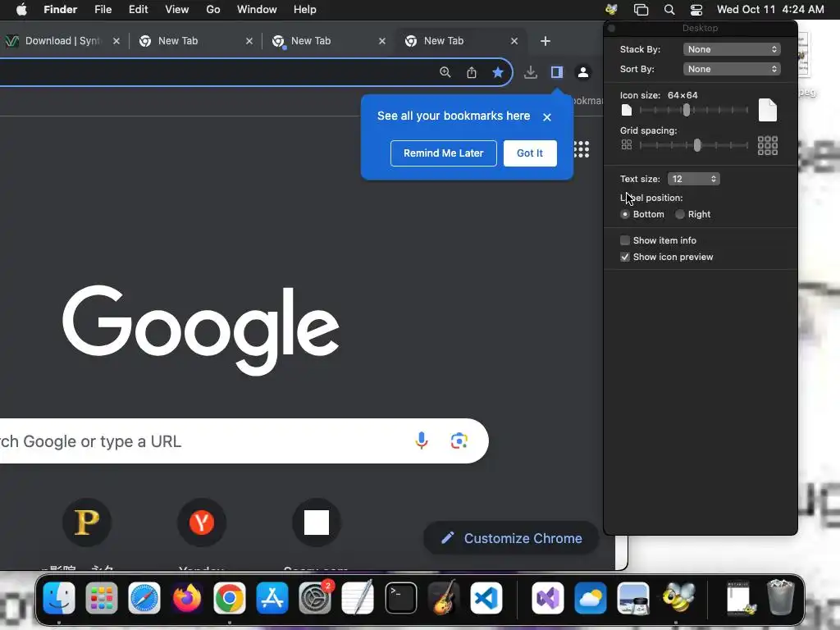This screenshot has width=840, height=630.
Task: Click the Window menu
Action: [x=257, y=10]
